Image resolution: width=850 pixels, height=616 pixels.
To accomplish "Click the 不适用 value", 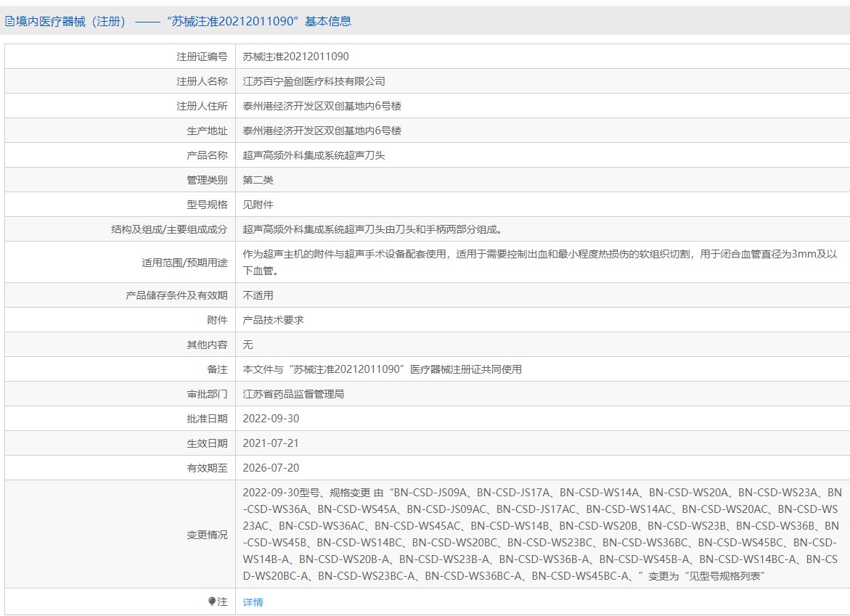I will (258, 295).
